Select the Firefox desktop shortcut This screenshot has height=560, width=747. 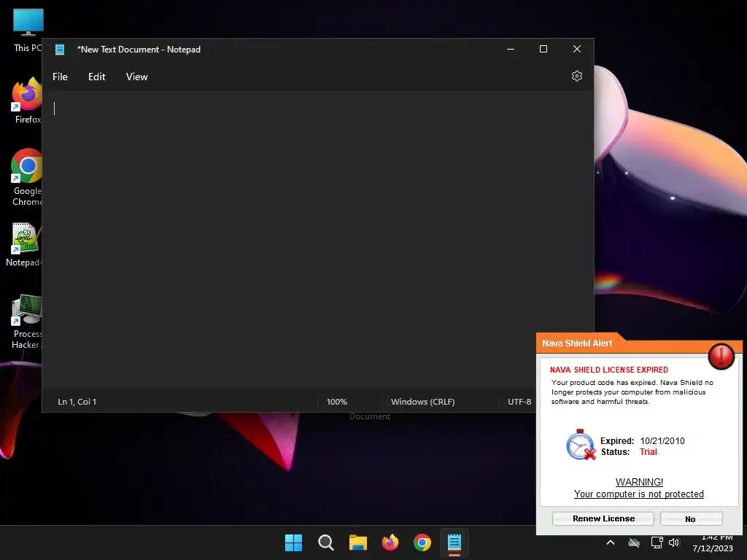point(27,101)
